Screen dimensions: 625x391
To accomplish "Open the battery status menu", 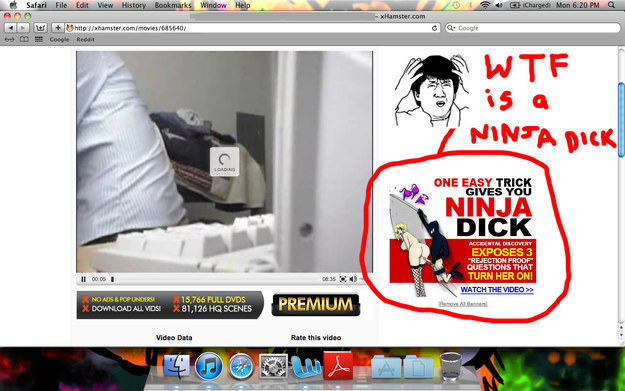I will [x=530, y=5].
